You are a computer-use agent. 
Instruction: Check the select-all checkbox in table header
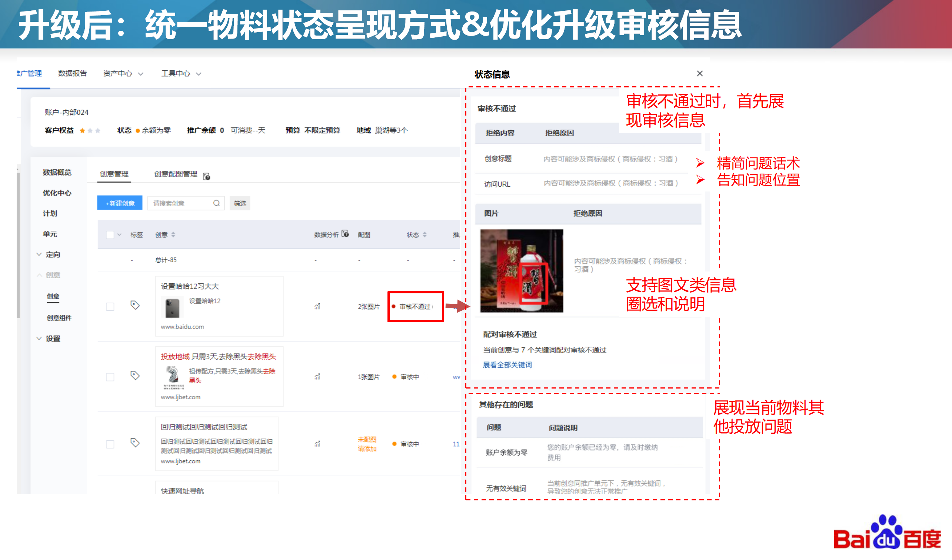[x=110, y=235]
